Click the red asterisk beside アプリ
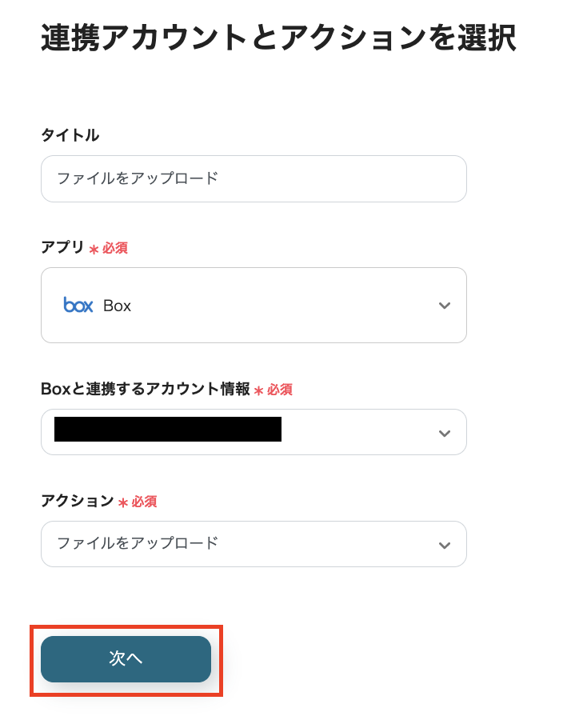Screen dimensions: 579x728 click(94, 249)
